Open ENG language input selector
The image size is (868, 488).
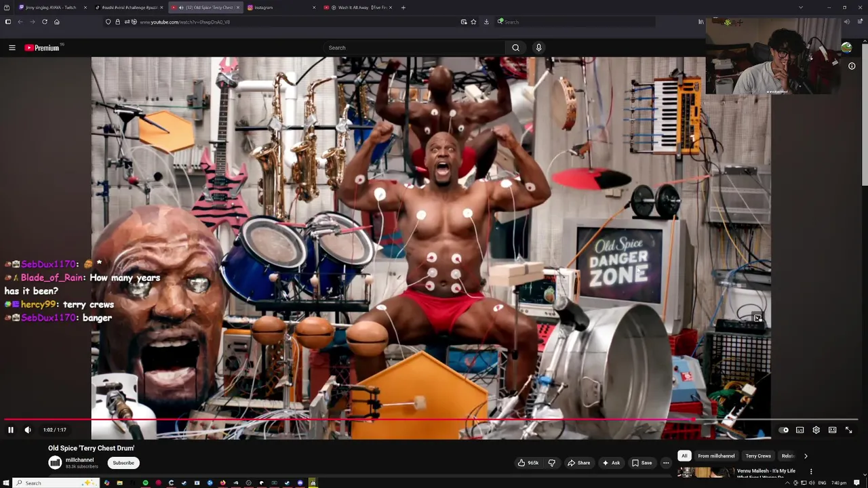point(822,483)
